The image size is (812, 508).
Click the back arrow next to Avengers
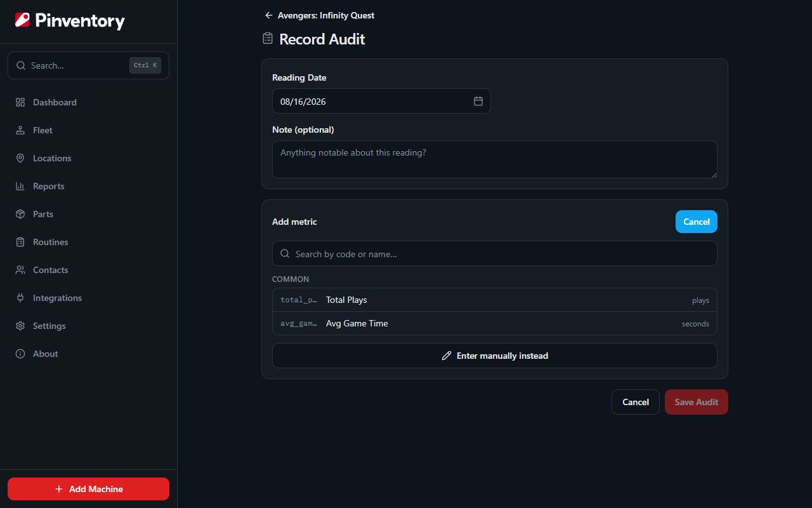[269, 15]
